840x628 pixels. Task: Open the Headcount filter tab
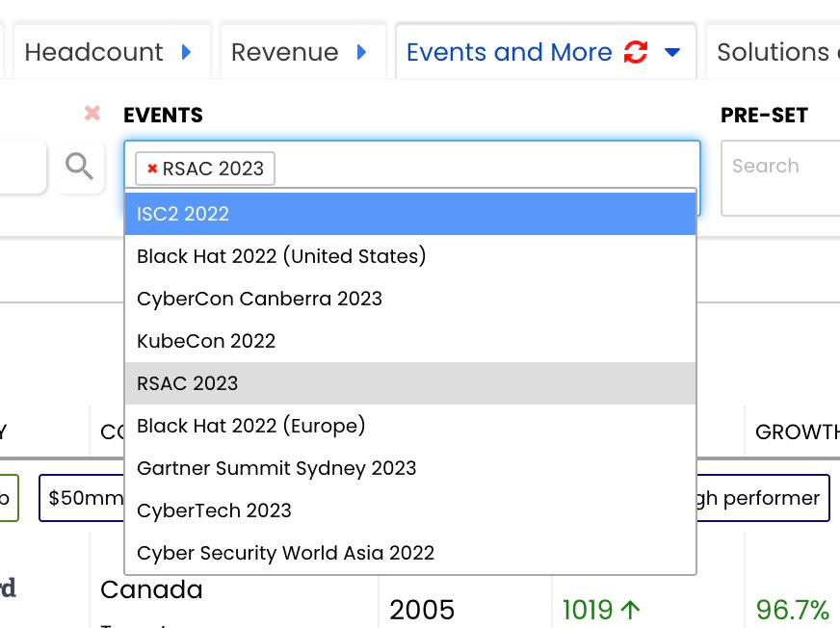pos(112,52)
